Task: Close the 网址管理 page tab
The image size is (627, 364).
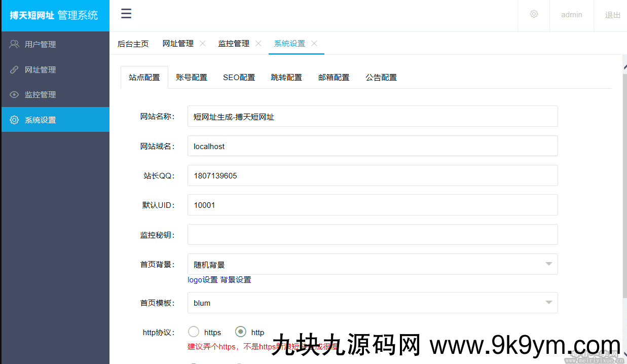Action: point(203,44)
